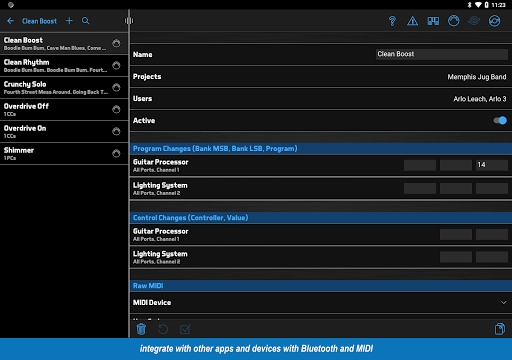Edit Guitar Processor controller number field

pyautogui.click(x=456, y=234)
